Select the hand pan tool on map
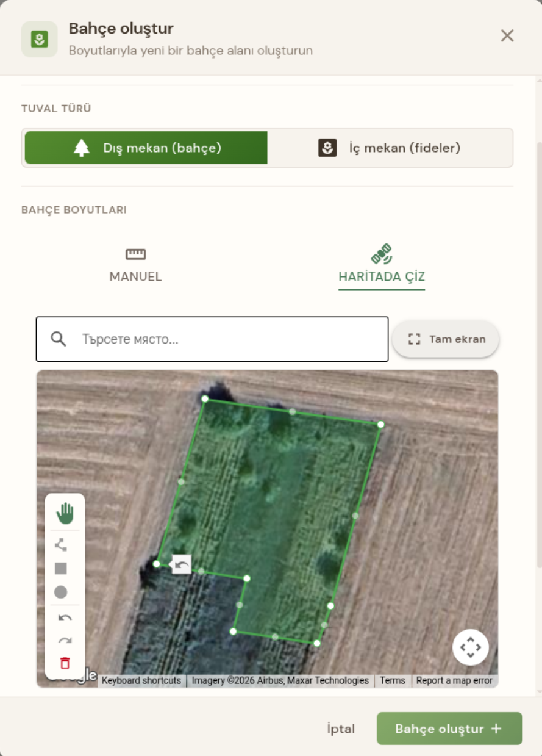The image size is (542, 756). 65,514
